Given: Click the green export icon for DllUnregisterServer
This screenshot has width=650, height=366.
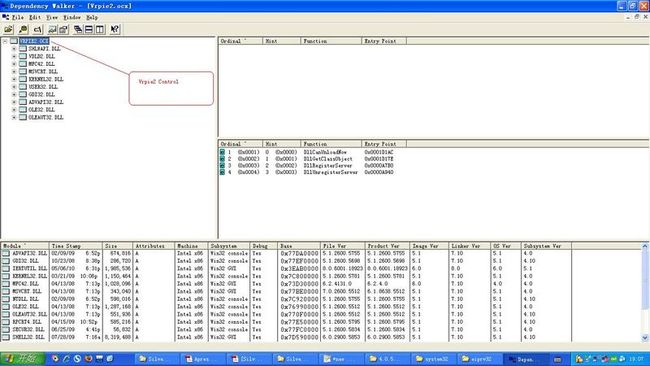Looking at the screenshot, I should [222, 172].
